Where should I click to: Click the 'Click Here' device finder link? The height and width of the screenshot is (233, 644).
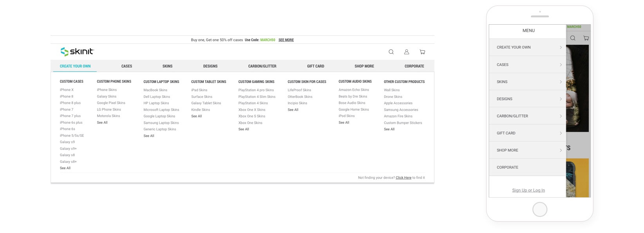click(403, 178)
